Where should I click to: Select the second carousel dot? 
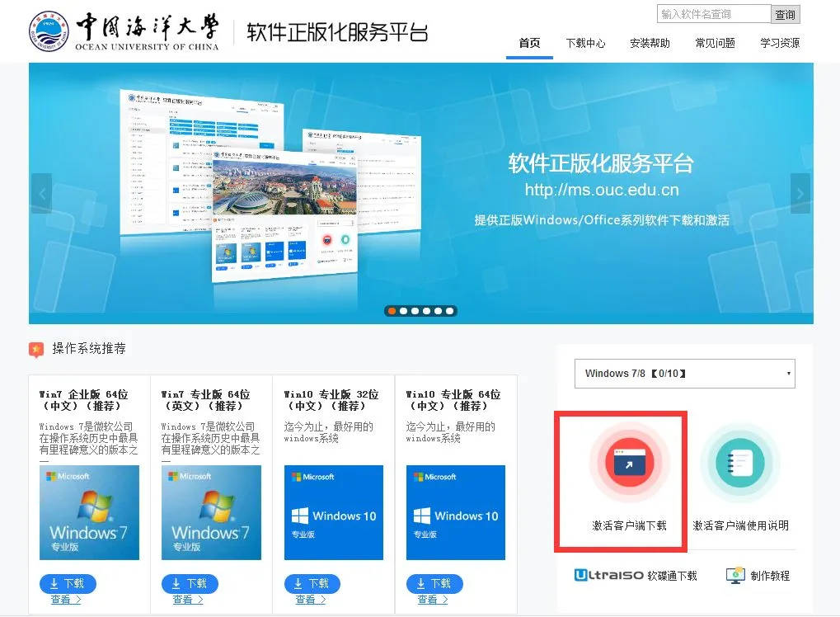click(403, 311)
